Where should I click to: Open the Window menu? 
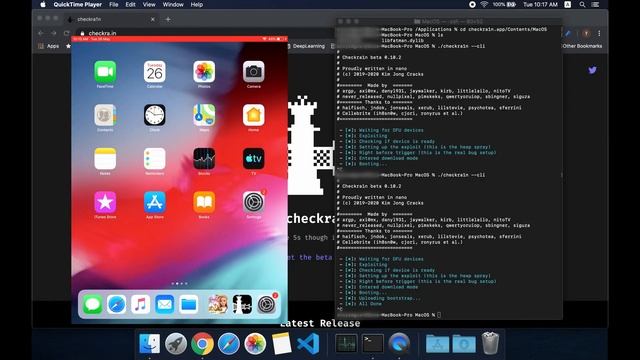[x=173, y=4]
